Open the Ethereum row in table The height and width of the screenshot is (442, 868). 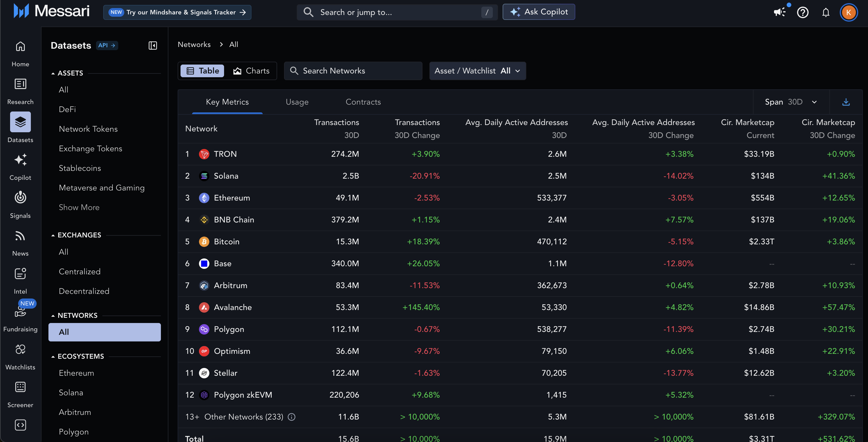520,198
